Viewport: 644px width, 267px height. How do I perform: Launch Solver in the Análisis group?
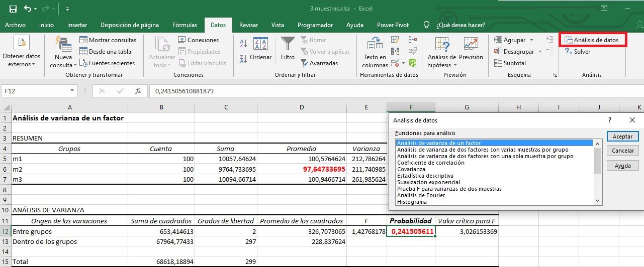578,52
